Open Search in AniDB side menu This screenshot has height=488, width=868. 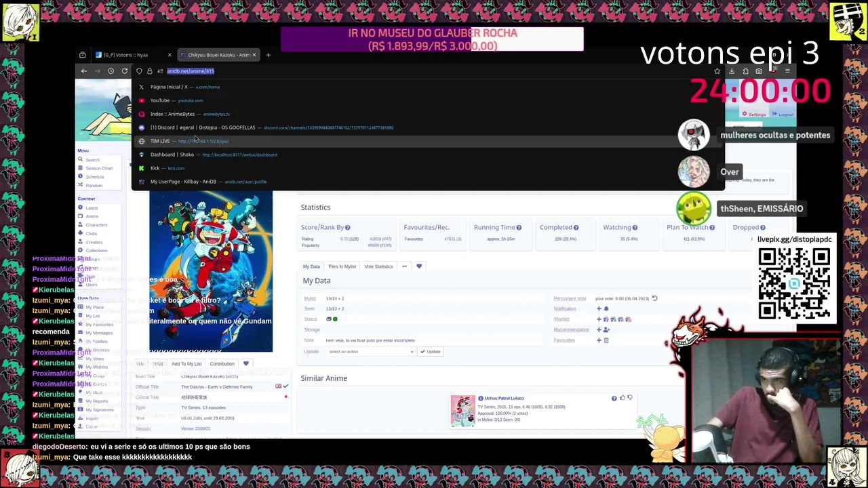93,160
